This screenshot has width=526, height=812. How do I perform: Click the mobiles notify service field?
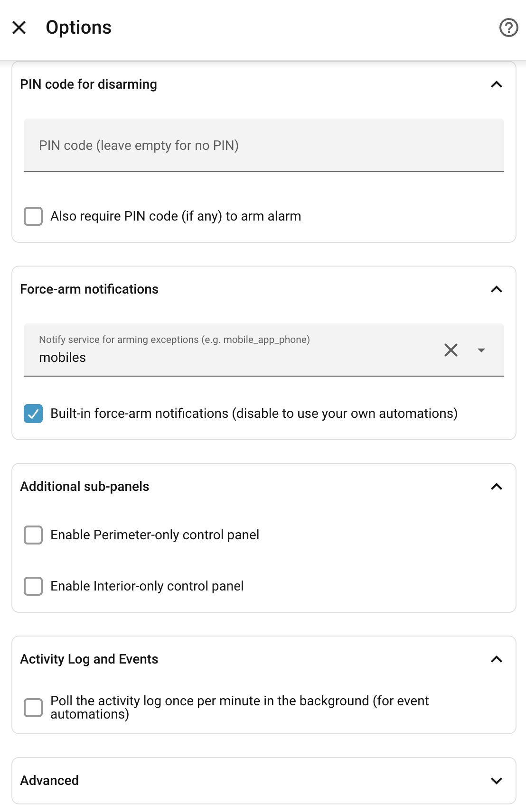(x=233, y=350)
